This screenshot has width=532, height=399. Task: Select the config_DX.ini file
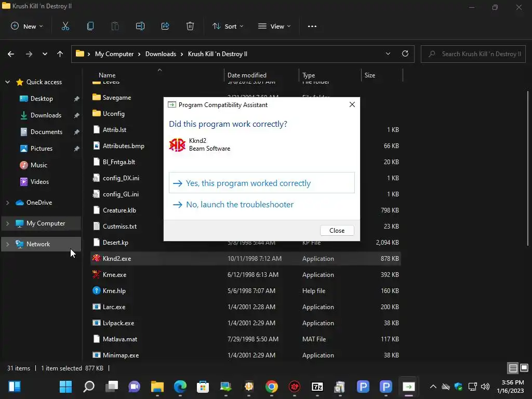click(121, 178)
